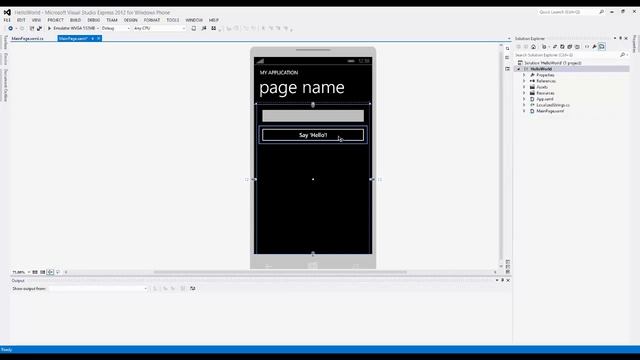640x360 pixels.
Task: Open the 'Show output from' dropdown
Action: 98,289
